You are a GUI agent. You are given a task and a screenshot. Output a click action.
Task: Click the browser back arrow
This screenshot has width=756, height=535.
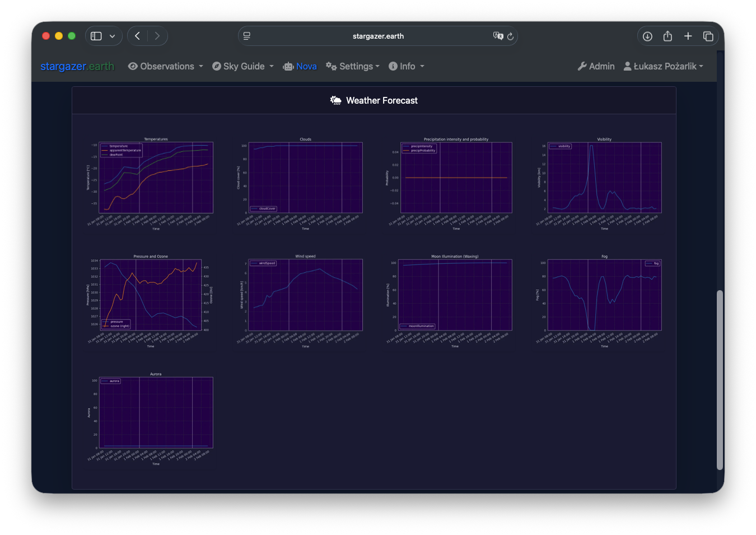point(137,36)
